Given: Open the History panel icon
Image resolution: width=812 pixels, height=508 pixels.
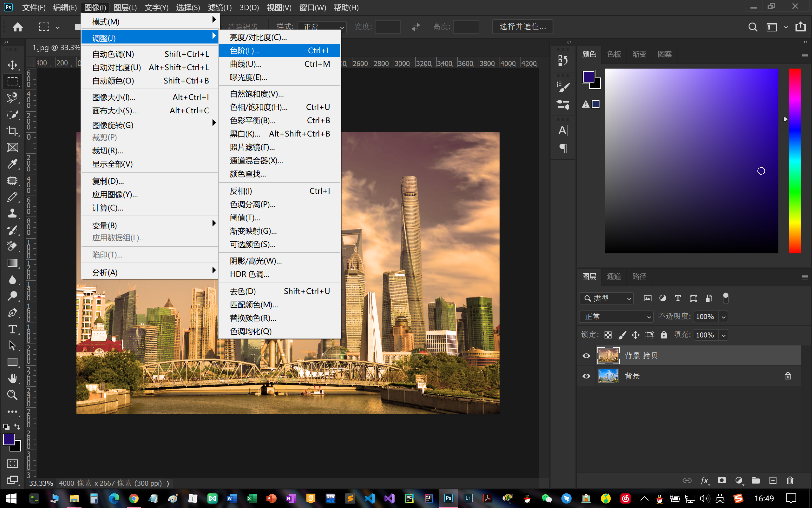Looking at the screenshot, I should click(x=563, y=61).
